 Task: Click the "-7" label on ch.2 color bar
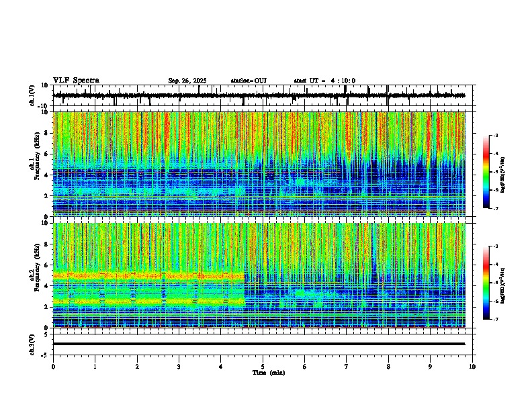(x=496, y=319)
